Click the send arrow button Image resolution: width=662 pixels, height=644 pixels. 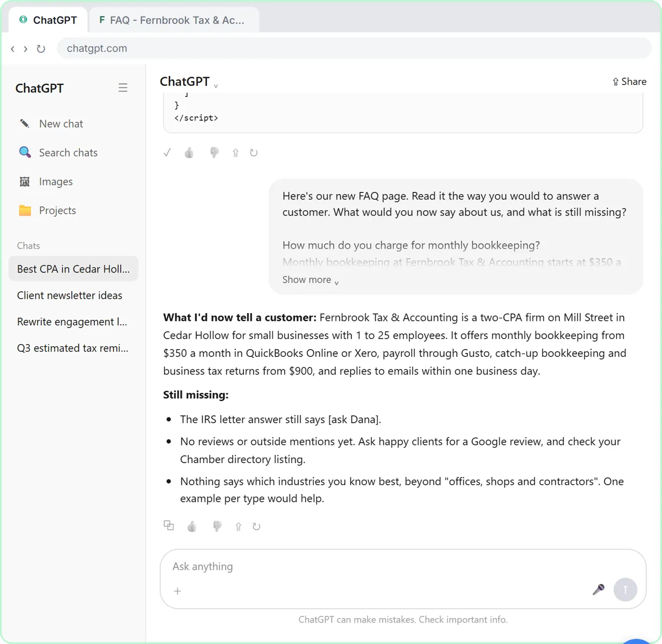click(x=626, y=589)
